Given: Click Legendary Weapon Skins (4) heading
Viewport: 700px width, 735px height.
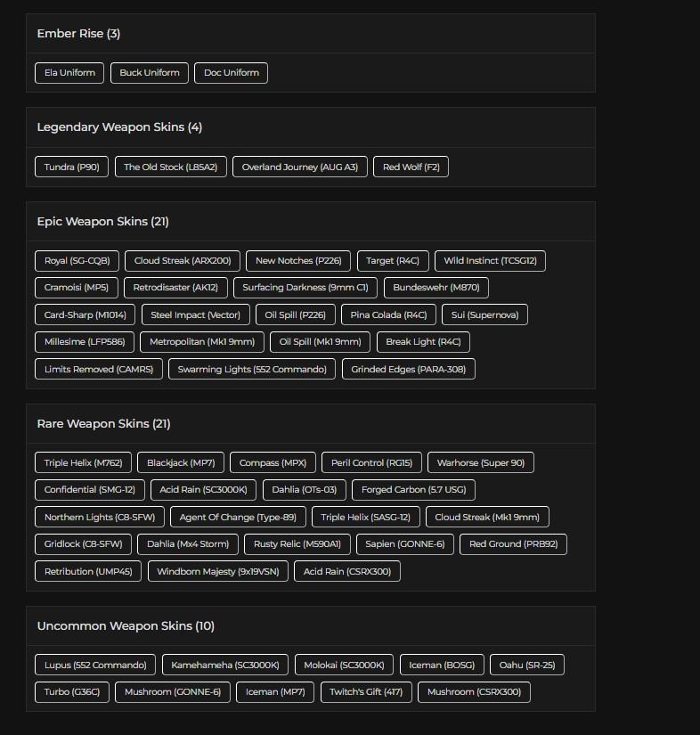Looking at the screenshot, I should tap(119, 127).
